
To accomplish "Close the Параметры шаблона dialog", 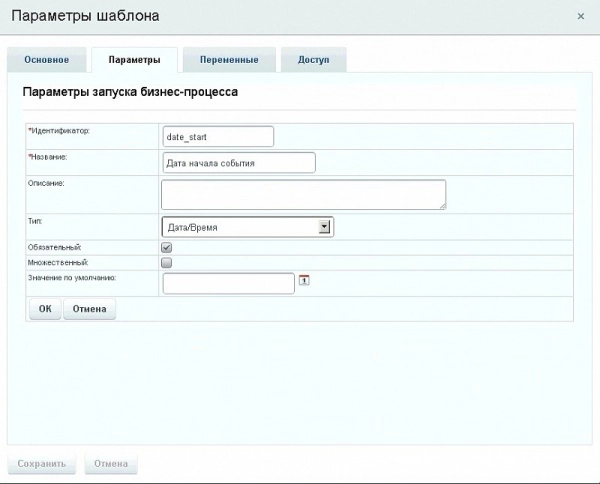I will click(x=581, y=17).
